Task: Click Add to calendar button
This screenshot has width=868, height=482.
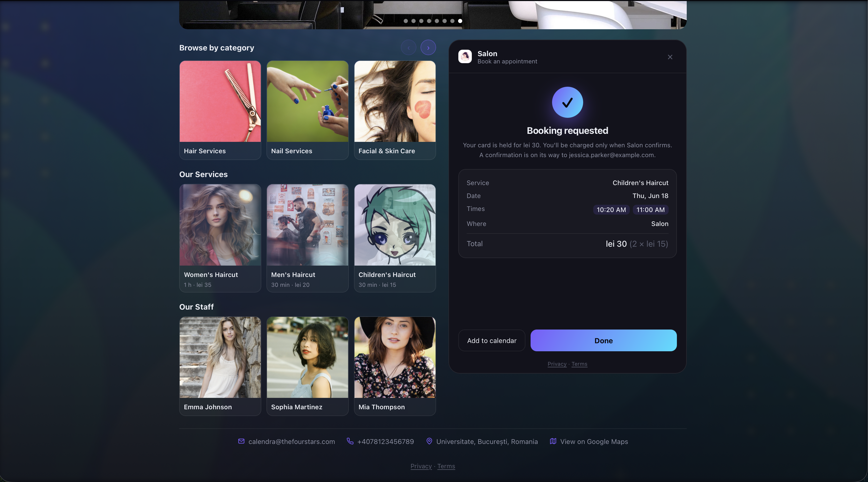Action: [x=492, y=341]
